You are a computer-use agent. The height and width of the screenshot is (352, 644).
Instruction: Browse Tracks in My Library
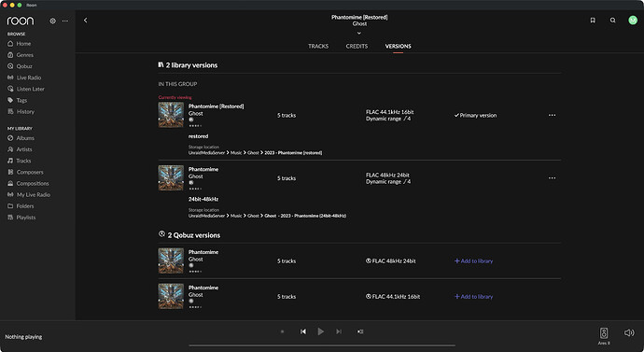pyautogui.click(x=20, y=161)
